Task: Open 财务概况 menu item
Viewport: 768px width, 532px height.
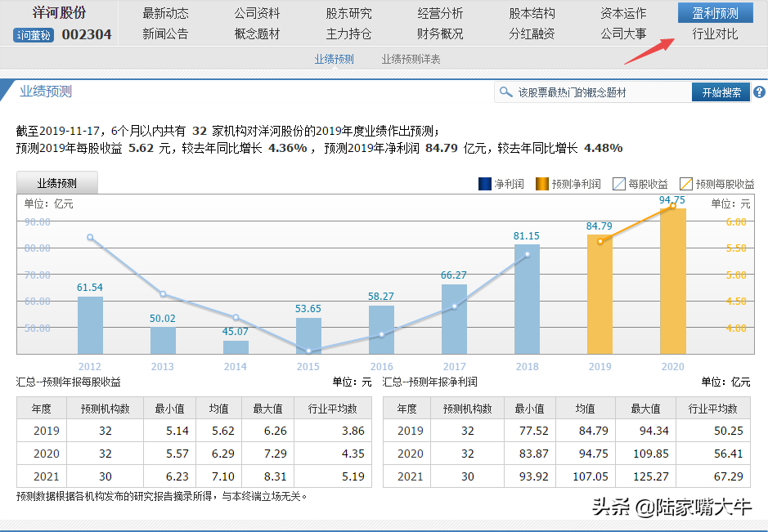Action: click(x=440, y=34)
